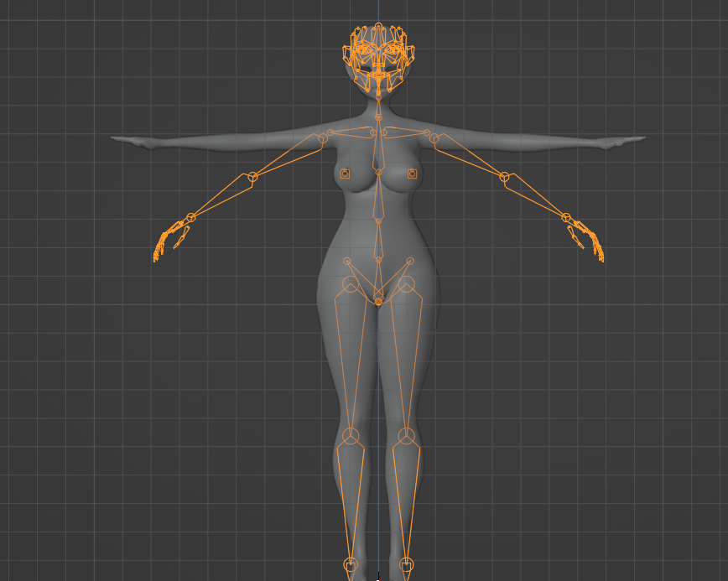The width and height of the screenshot is (728, 581).
Task: Select the character's right thigh bone
Action: click(x=351, y=360)
